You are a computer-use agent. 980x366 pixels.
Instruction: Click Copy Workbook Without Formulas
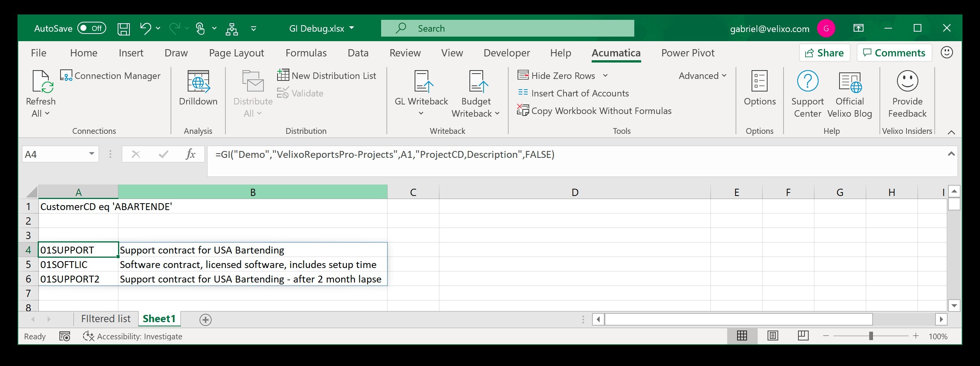[594, 111]
